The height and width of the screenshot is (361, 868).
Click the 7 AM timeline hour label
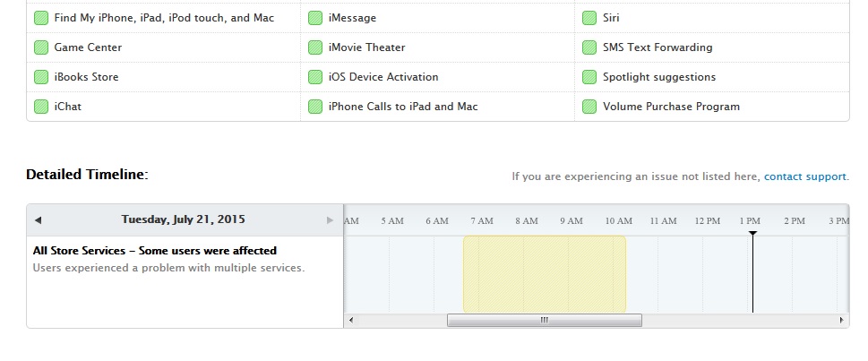click(482, 221)
